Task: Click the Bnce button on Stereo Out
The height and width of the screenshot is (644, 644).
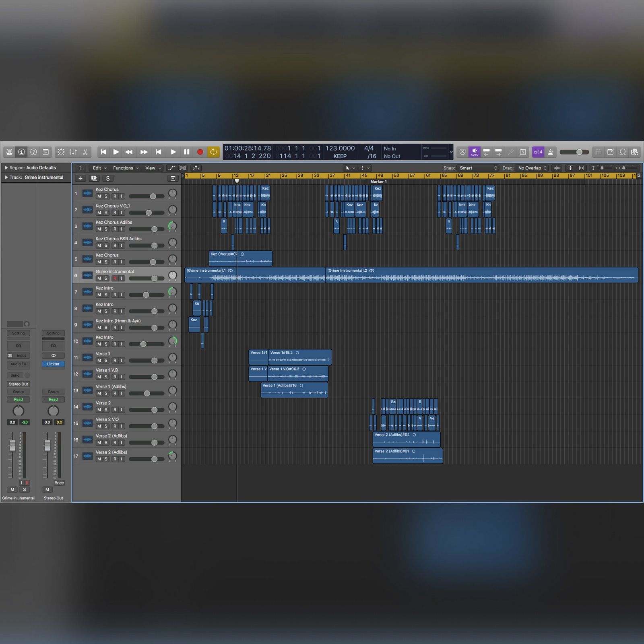Action: [59, 483]
